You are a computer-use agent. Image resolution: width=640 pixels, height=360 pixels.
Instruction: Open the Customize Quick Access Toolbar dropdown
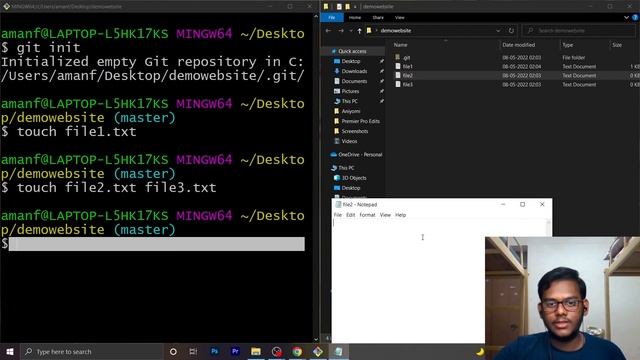(x=355, y=7)
